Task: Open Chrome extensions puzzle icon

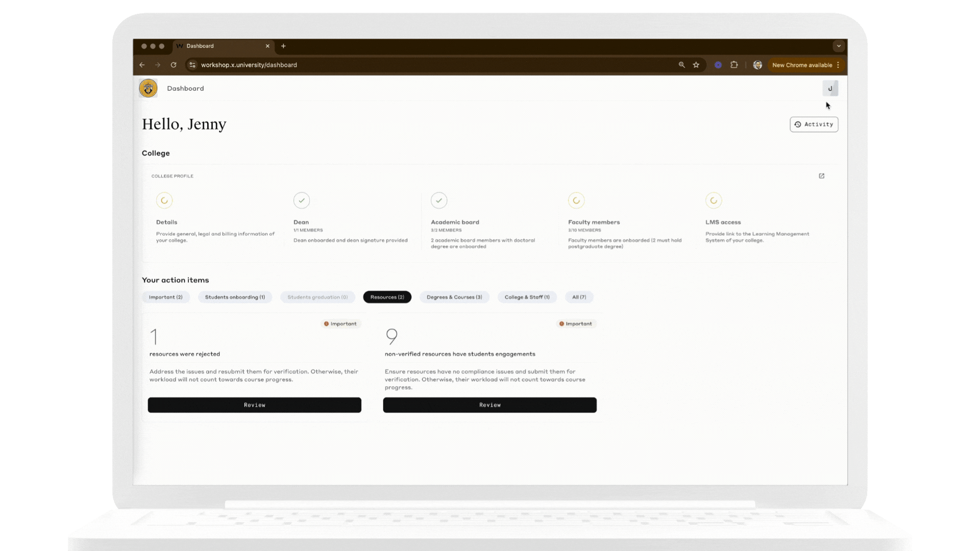Action: (x=734, y=65)
